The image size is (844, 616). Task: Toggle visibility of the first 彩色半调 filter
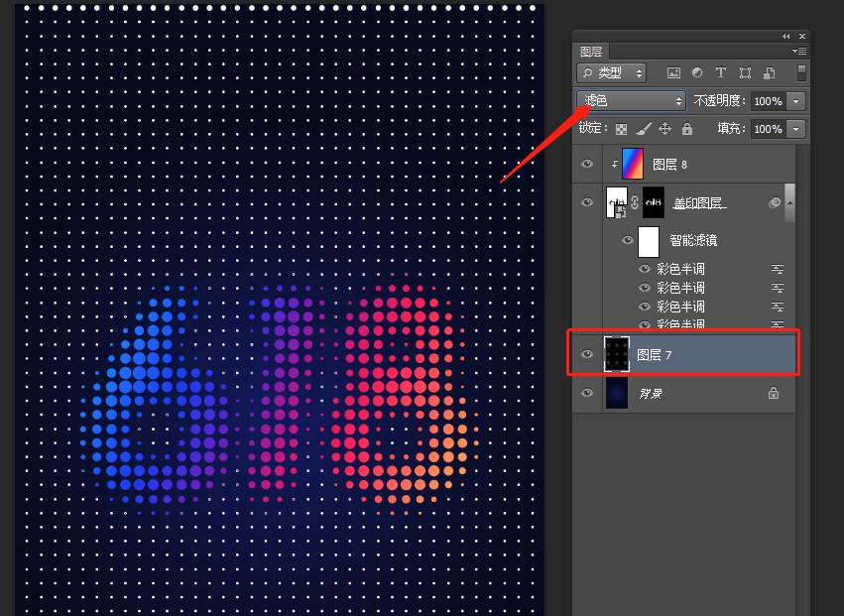tap(645, 269)
